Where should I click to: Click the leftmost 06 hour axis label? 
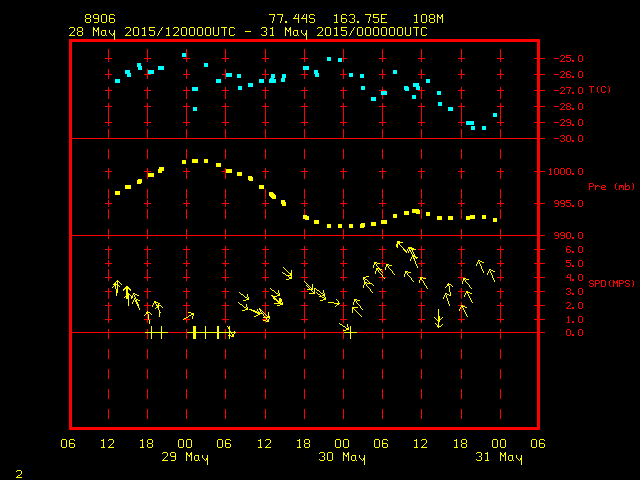69,444
